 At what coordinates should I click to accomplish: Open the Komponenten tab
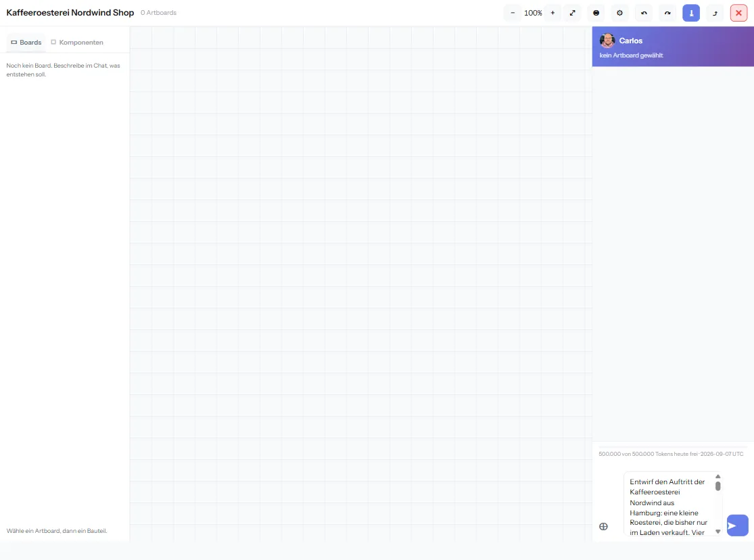click(x=77, y=43)
